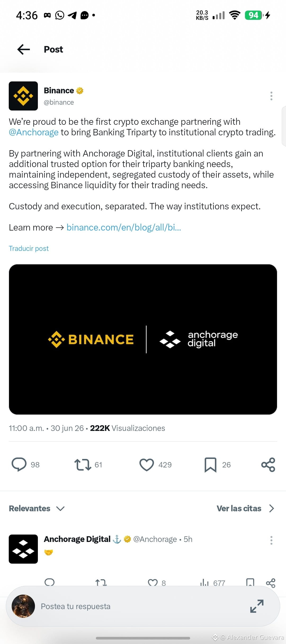Like the Anchorage Digital reply
286x644 pixels.
point(153,583)
